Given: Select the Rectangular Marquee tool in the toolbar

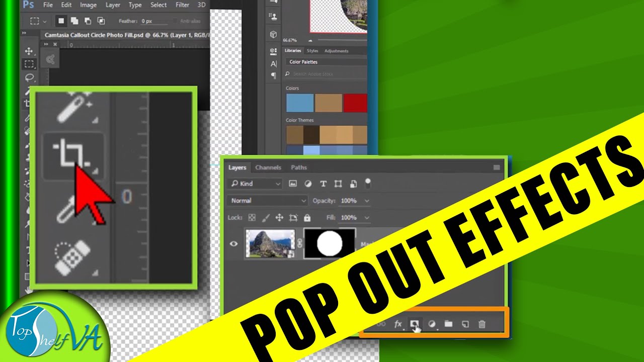Looking at the screenshot, I should point(29,64).
